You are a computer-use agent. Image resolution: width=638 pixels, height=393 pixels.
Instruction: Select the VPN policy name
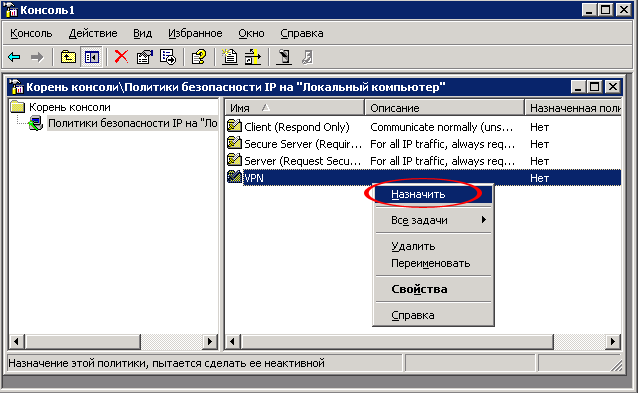(x=253, y=178)
